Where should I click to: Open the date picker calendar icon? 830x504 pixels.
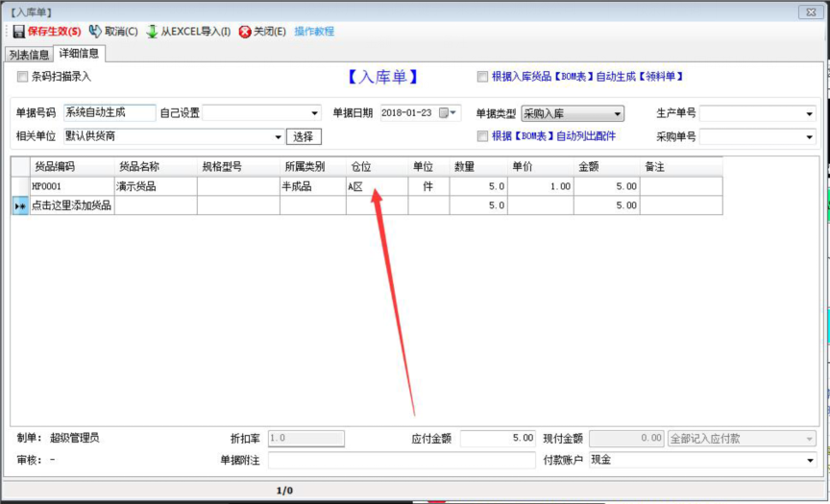coord(444,112)
